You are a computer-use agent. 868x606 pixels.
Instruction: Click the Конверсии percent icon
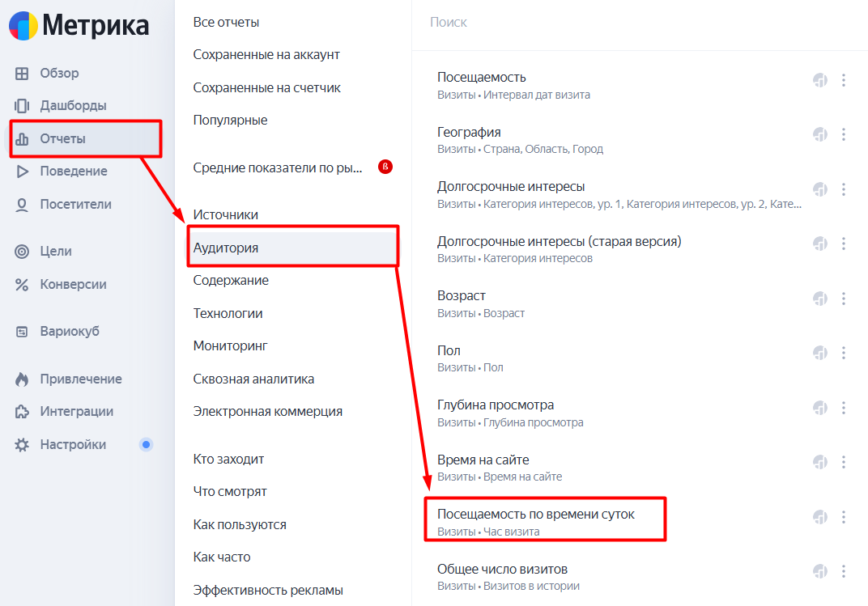pos(23,285)
